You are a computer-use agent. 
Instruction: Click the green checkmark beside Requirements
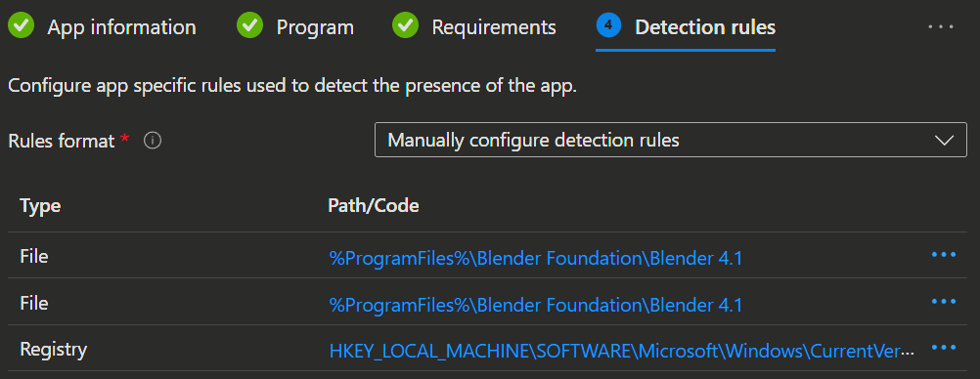click(405, 26)
